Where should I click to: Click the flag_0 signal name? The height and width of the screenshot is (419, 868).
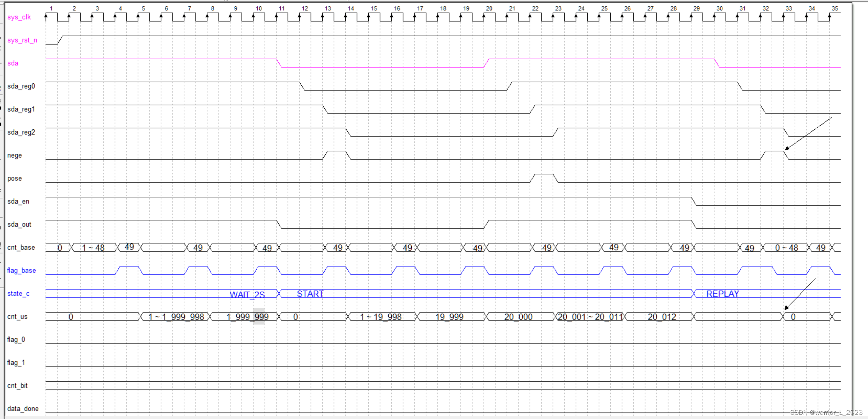(16, 339)
